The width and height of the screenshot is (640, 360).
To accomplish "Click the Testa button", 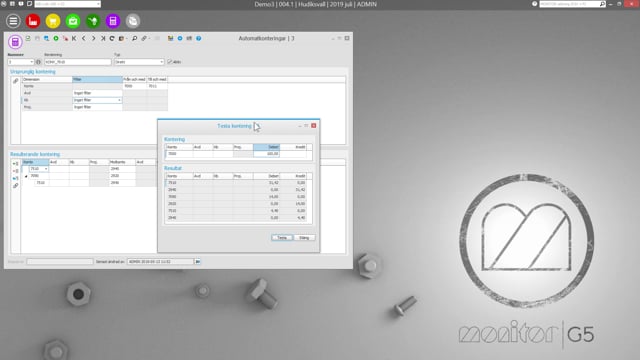I will point(282,238).
